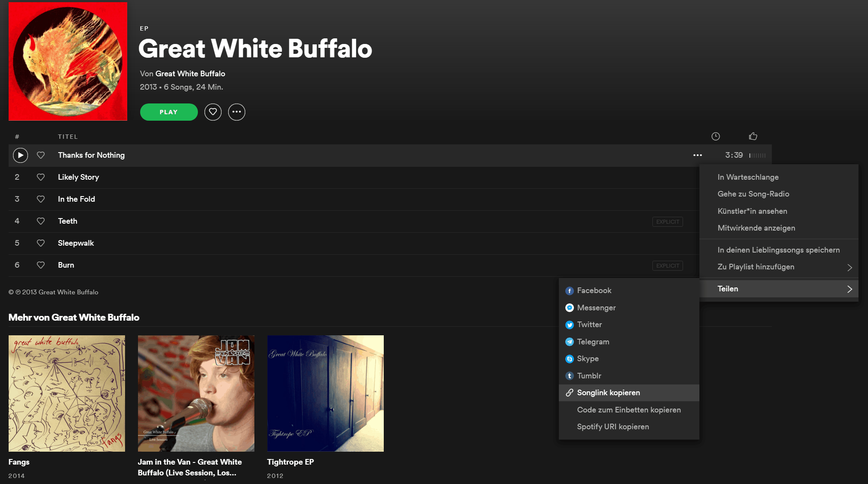Open three-dot menu for Thanks for Nothing
Viewport: 868px width, 484px height.
coord(698,155)
